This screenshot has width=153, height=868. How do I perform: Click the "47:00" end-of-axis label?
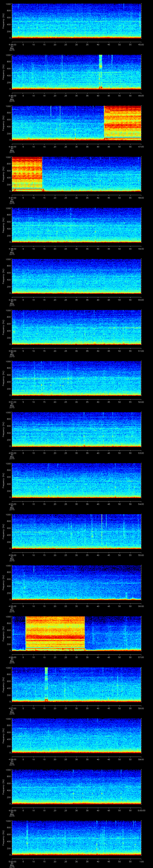click(x=141, y=147)
